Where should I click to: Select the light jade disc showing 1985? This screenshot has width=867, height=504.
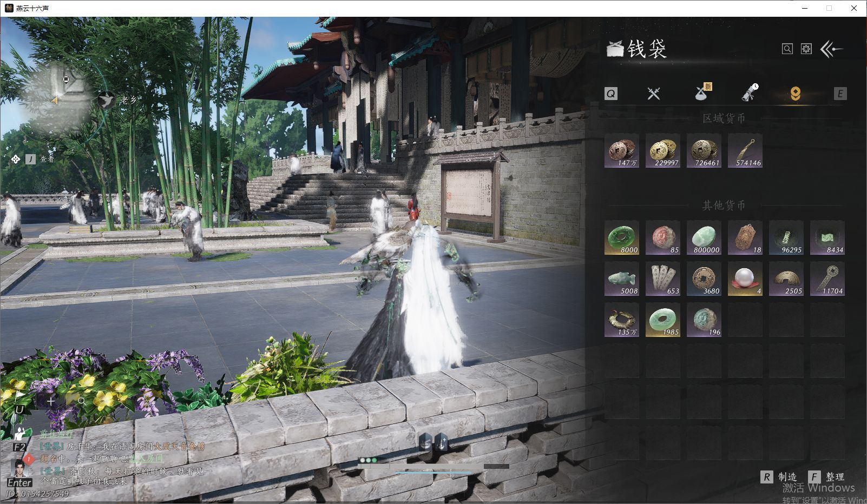coord(663,320)
